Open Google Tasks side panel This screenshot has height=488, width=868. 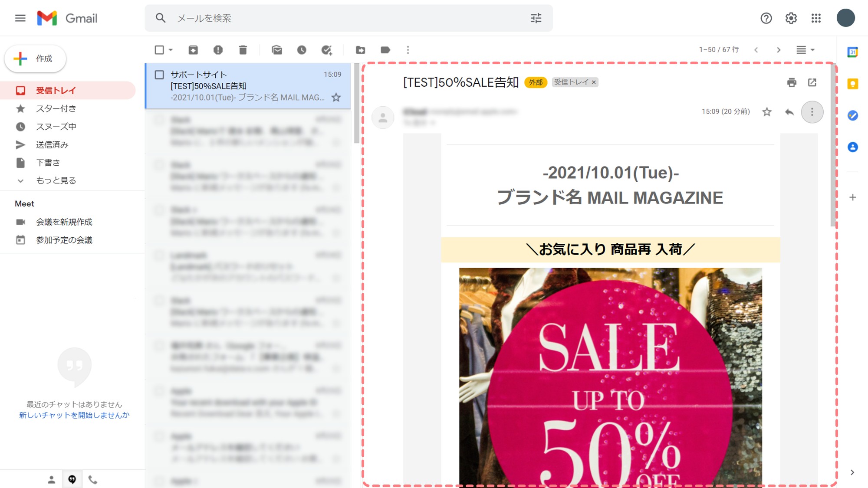tap(853, 115)
